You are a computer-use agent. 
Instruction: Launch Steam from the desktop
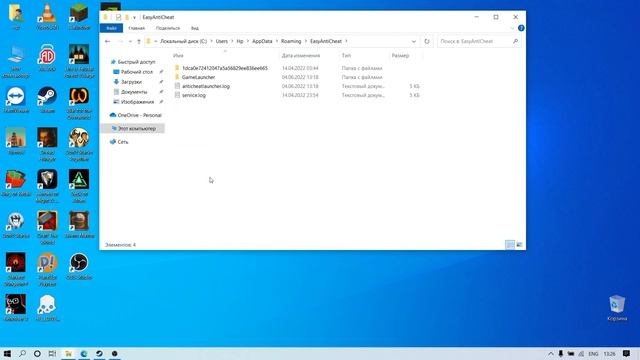[x=47, y=99]
